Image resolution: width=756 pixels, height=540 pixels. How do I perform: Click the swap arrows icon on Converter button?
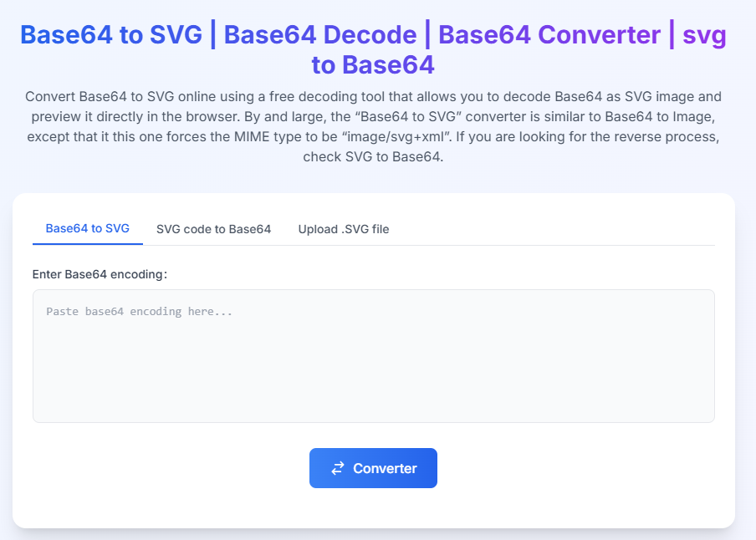tap(338, 468)
